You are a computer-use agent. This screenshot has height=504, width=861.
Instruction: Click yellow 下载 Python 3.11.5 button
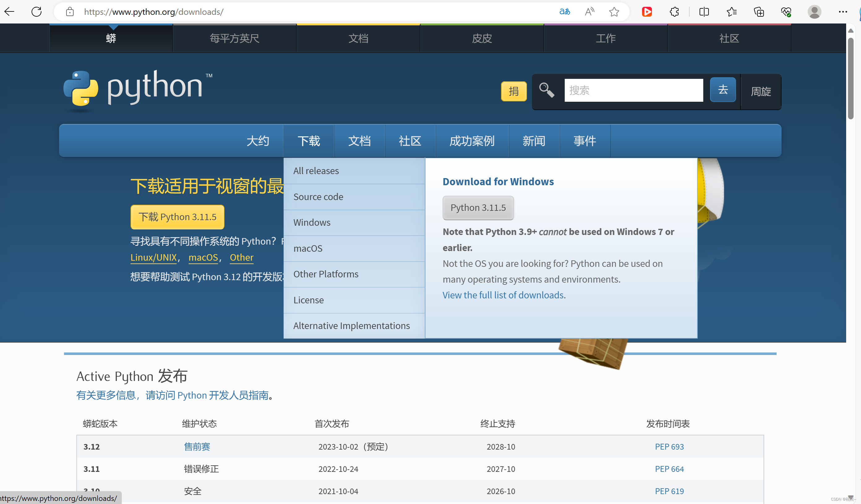177,217
